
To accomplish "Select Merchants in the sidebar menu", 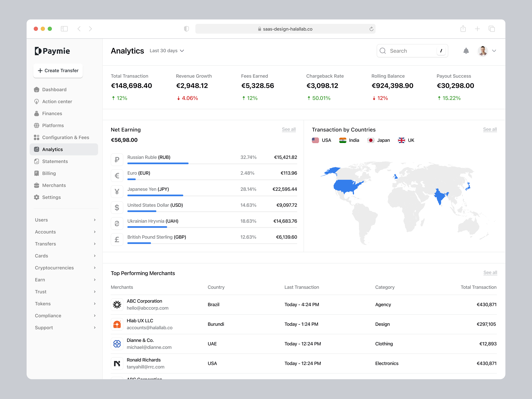I will 54,185.
